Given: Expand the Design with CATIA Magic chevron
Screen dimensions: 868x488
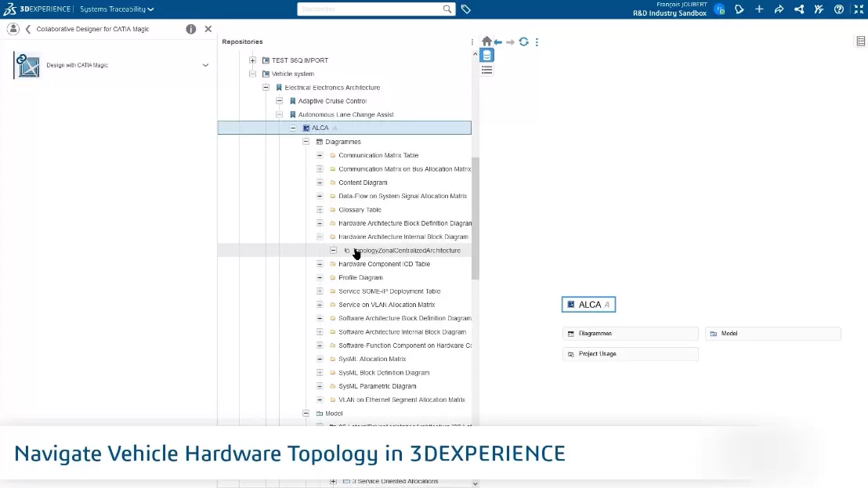Looking at the screenshot, I should (x=205, y=65).
